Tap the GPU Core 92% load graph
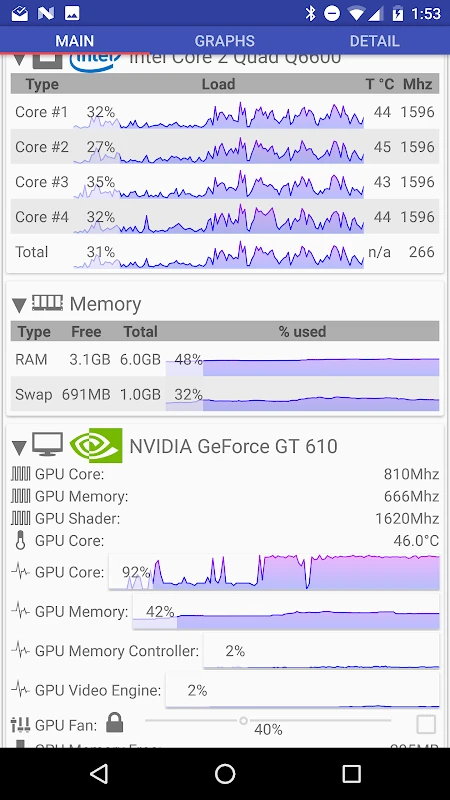Image resolution: width=450 pixels, height=800 pixels. pyautogui.click(x=274, y=572)
